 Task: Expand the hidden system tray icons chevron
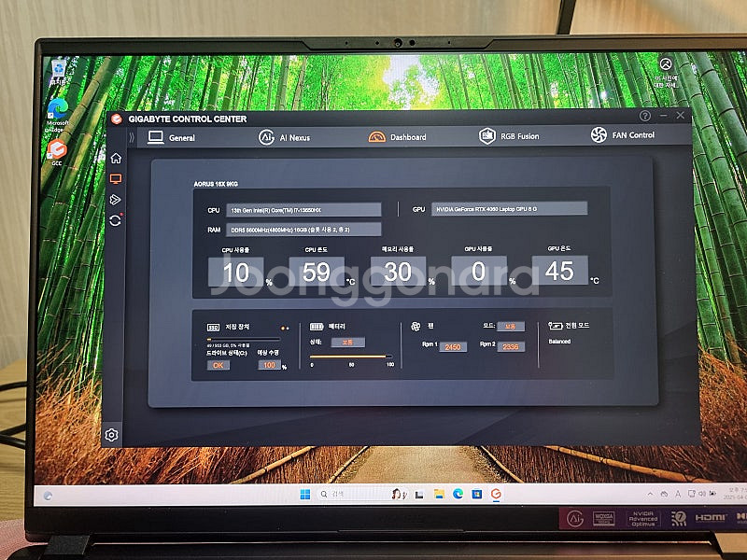click(x=650, y=495)
